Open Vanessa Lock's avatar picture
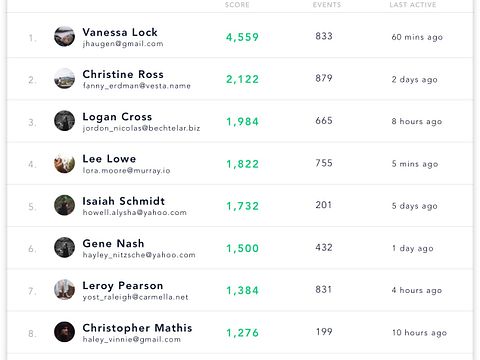The height and width of the screenshot is (360, 480). tap(64, 36)
